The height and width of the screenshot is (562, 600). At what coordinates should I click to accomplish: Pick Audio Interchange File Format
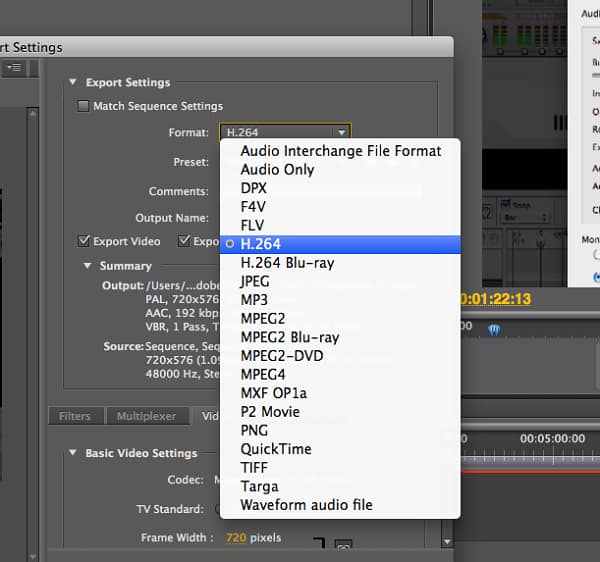pyautogui.click(x=340, y=151)
